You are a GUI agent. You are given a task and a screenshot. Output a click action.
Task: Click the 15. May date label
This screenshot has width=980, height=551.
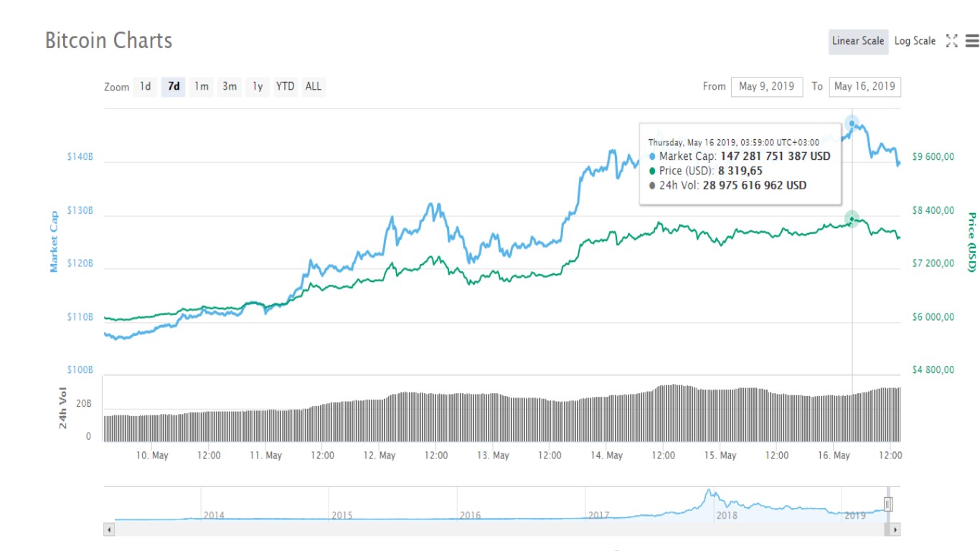pos(720,456)
